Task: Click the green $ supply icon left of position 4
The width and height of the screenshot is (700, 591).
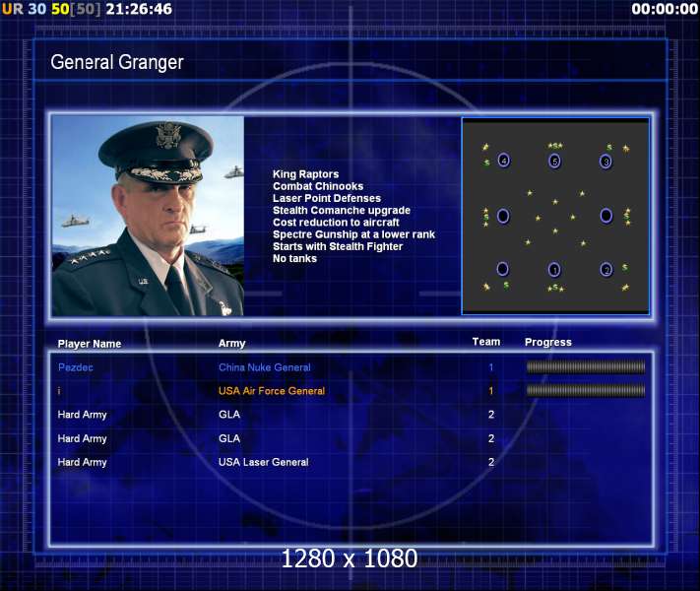Action: [487, 163]
